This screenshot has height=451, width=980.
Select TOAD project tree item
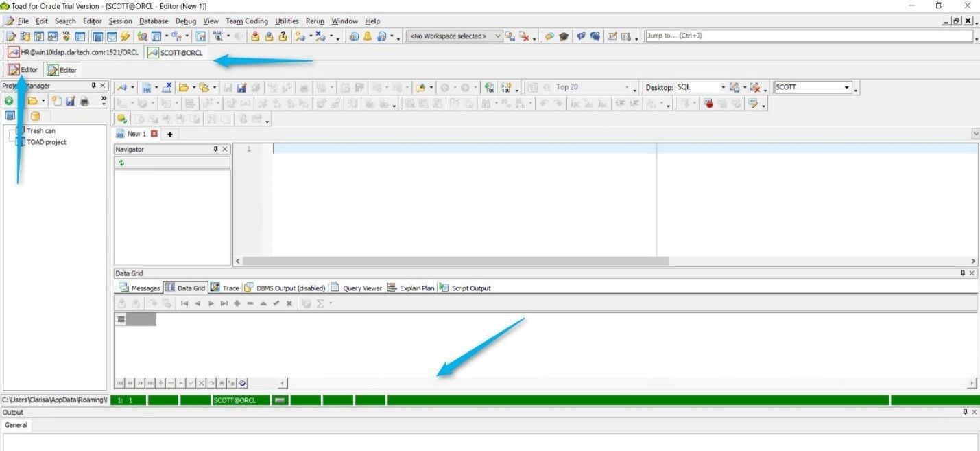click(x=46, y=142)
